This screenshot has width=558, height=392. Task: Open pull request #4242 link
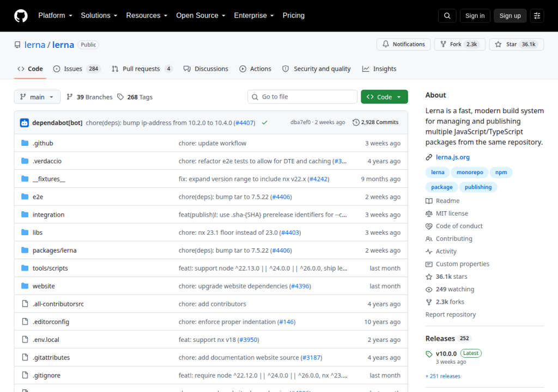(318, 179)
